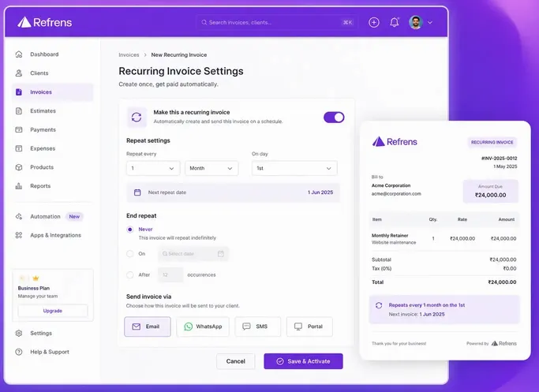
Task: Click the Refrens logo in header
Action: (x=45, y=22)
